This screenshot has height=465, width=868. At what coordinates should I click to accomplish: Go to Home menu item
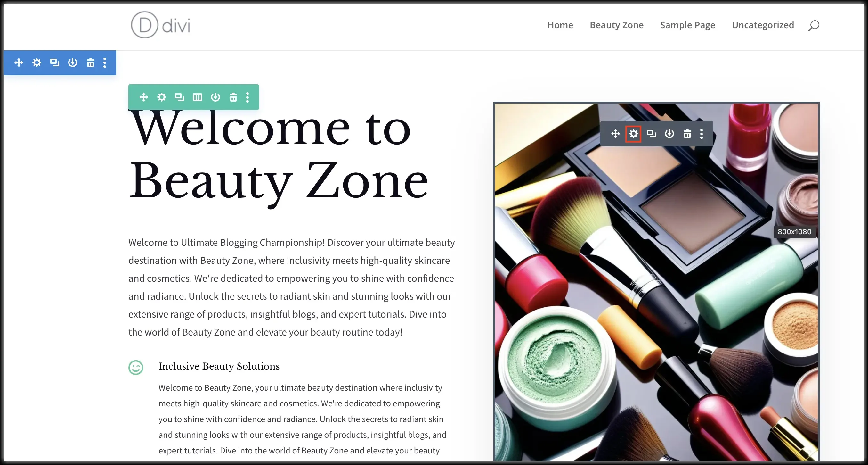[x=560, y=25]
